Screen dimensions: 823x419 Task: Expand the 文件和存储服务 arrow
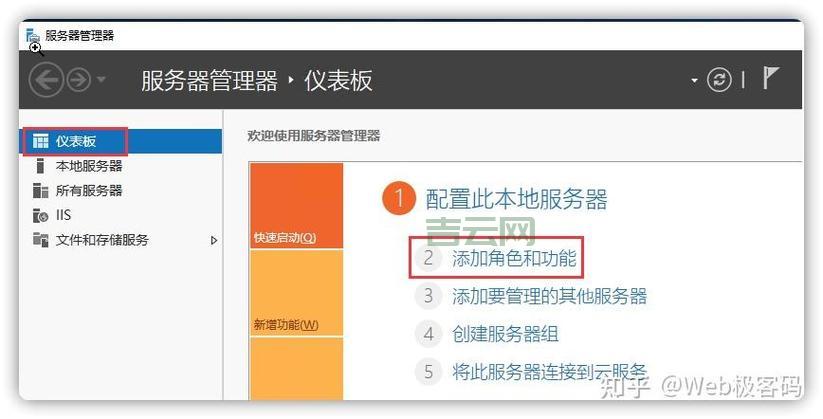pos(214,240)
